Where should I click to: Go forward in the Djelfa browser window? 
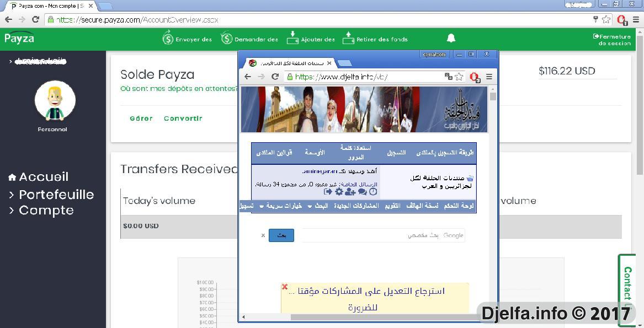click(x=261, y=77)
